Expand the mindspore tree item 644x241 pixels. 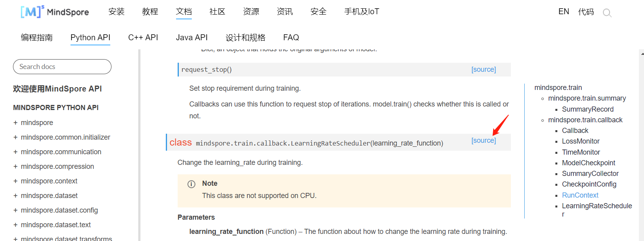15,123
